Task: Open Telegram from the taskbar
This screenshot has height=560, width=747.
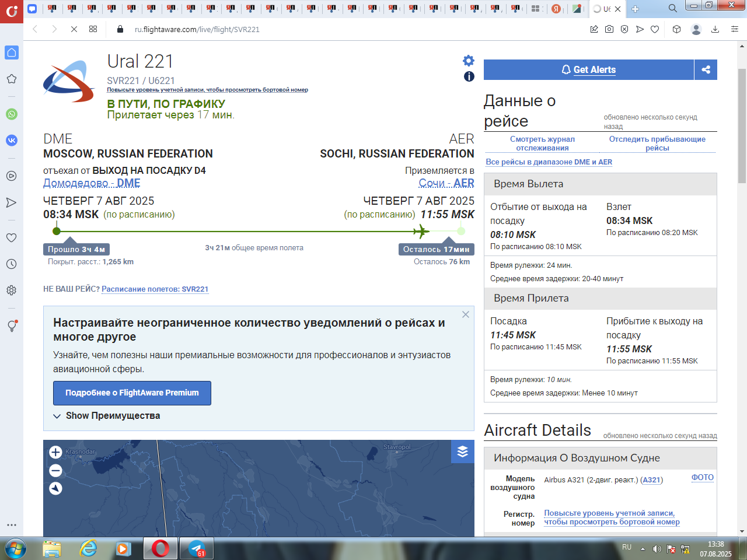Action: coord(197,549)
